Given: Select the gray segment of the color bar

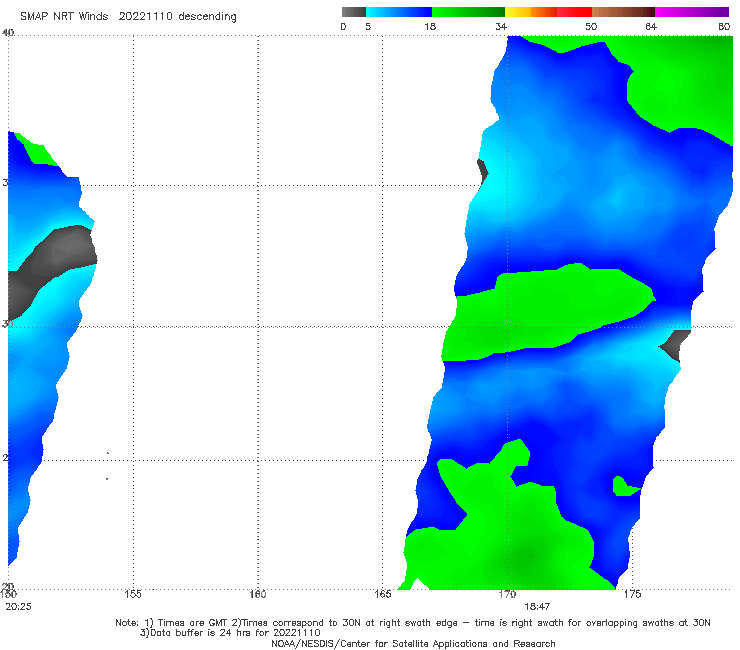Looking at the screenshot, I should pos(354,12).
